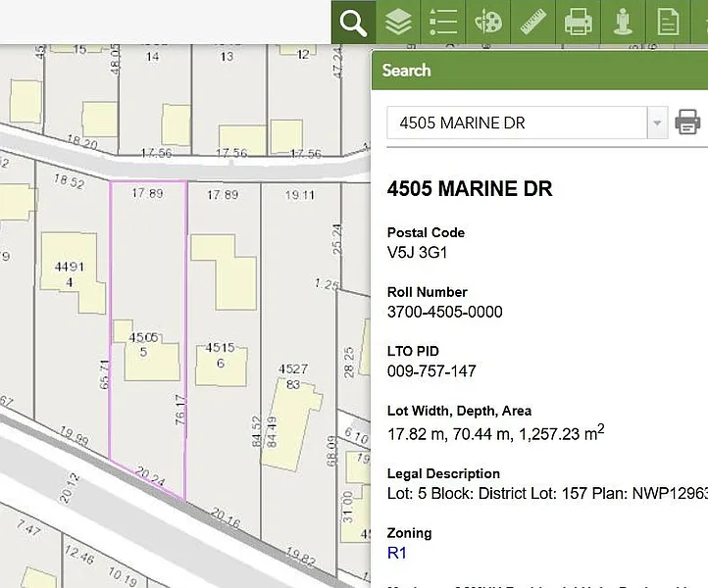This screenshot has height=588, width=708.
Task: Print search result using panel printer icon
Action: click(x=688, y=123)
